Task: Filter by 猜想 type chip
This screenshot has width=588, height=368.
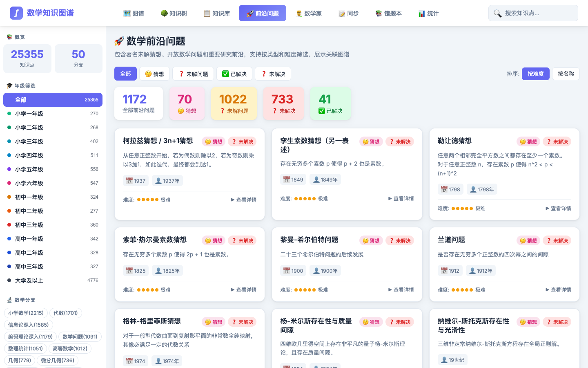Action: coord(154,74)
